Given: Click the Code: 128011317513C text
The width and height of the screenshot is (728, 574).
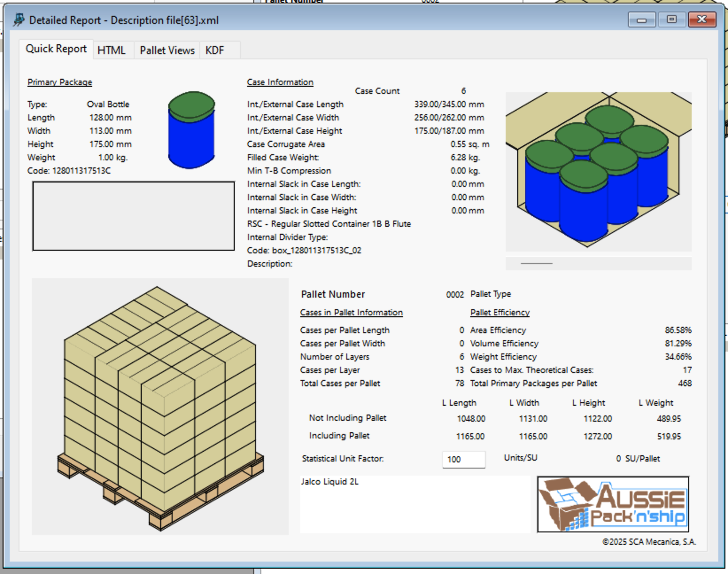Looking at the screenshot, I should [x=69, y=171].
